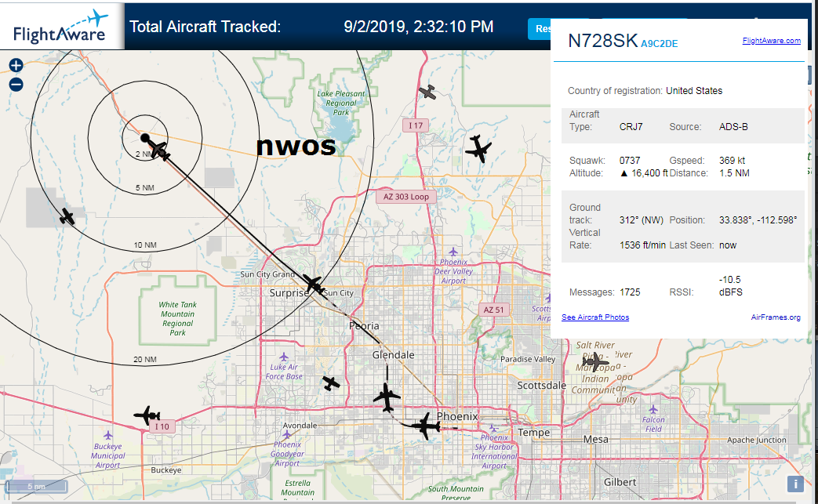This screenshot has width=818, height=504.
Task: Click the altitude value 16,400 ft
Action: point(644,173)
